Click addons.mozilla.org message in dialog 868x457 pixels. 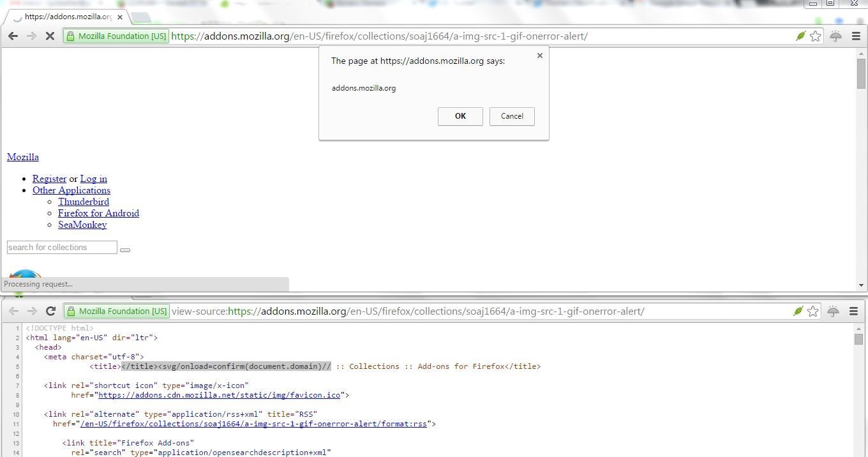click(364, 88)
